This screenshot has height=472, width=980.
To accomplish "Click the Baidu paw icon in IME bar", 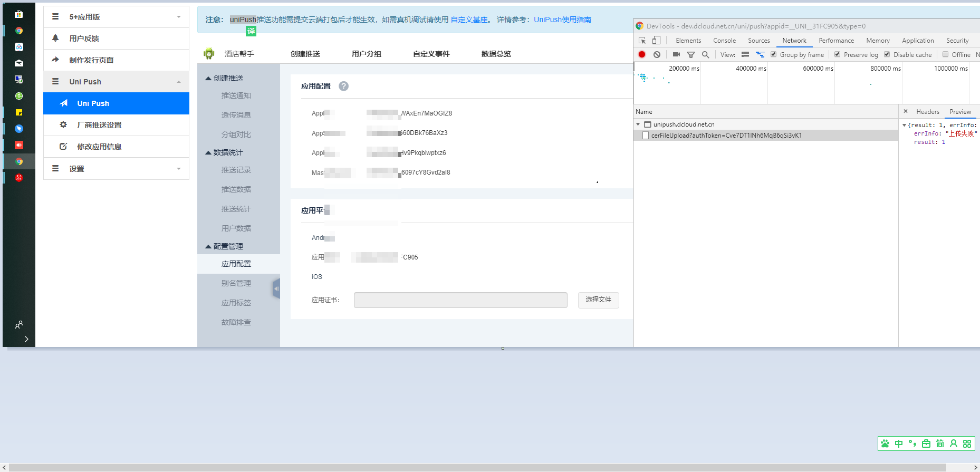I will click(x=885, y=444).
